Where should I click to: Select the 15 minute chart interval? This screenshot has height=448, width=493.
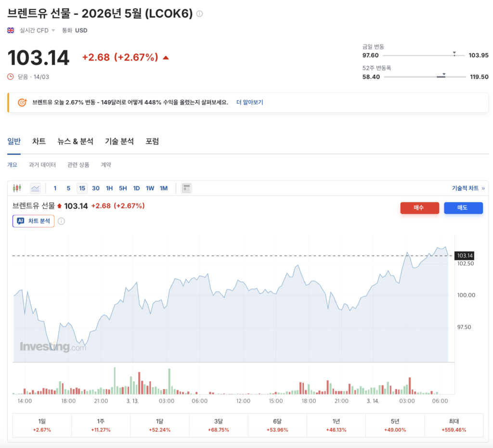click(x=82, y=188)
